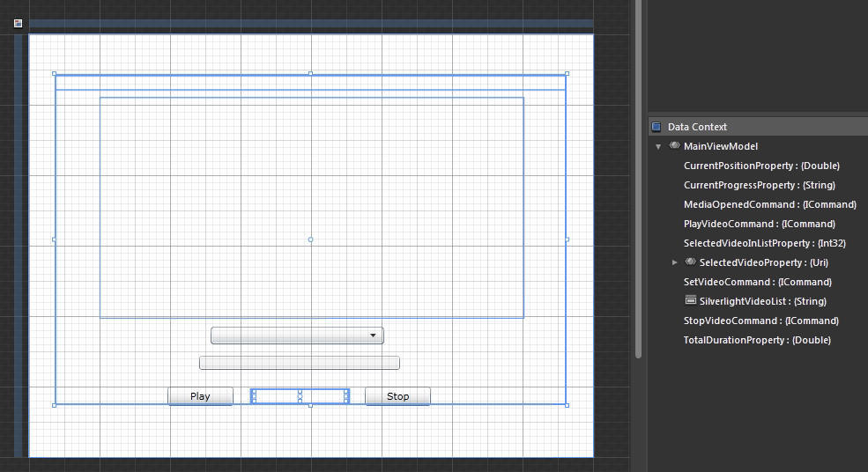868x472 pixels.
Task: Click the center handle of the selected grid
Action: coord(310,240)
